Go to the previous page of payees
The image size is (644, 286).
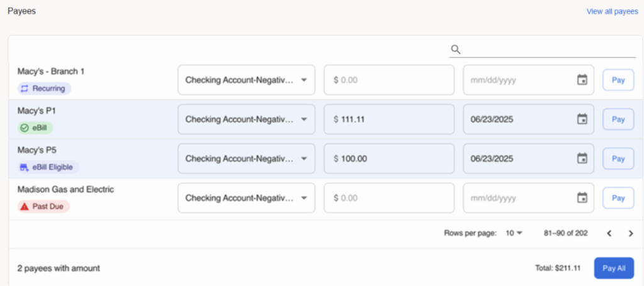[x=609, y=233]
